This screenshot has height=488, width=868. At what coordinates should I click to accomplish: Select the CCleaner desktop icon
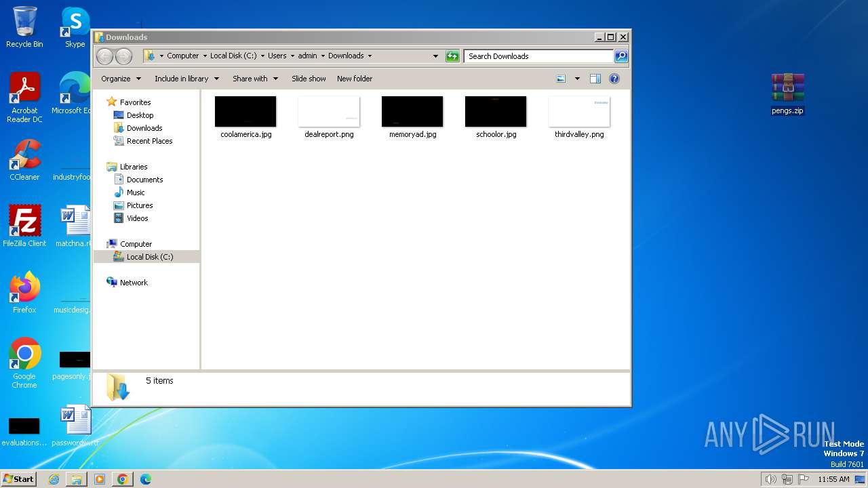[24, 160]
